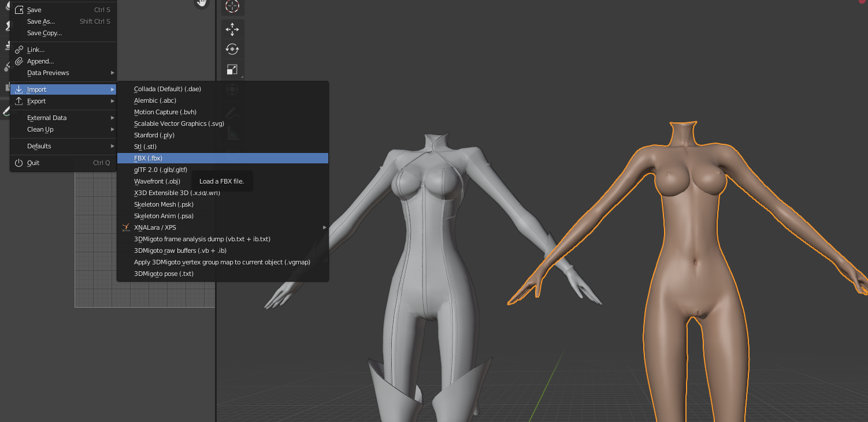The height and width of the screenshot is (422, 868).
Task: Expand the Data Previews submenu
Action: (x=64, y=73)
